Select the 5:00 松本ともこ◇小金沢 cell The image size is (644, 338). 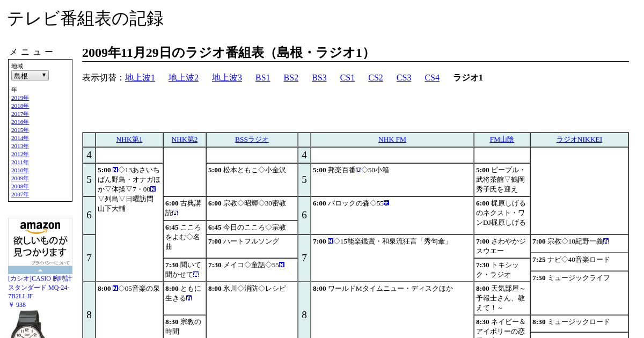pyautogui.click(x=252, y=180)
